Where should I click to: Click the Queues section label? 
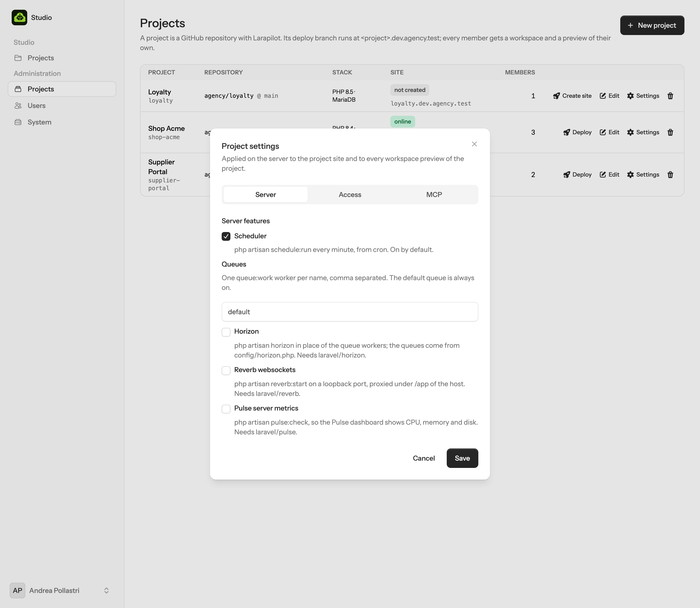pos(234,264)
